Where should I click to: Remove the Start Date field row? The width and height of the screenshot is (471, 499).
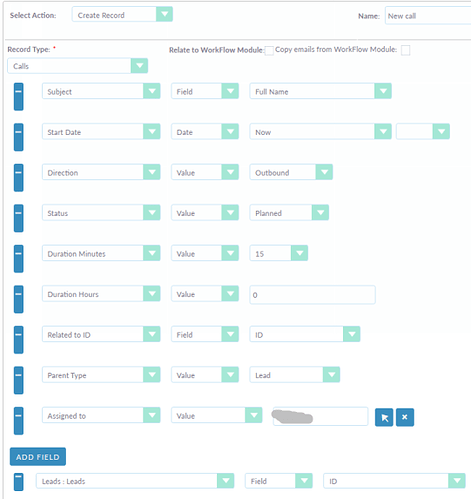pyautogui.click(x=19, y=137)
